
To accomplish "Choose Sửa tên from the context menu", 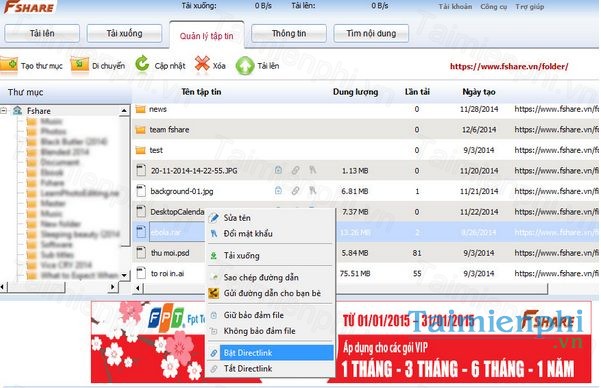I will coord(237,218).
